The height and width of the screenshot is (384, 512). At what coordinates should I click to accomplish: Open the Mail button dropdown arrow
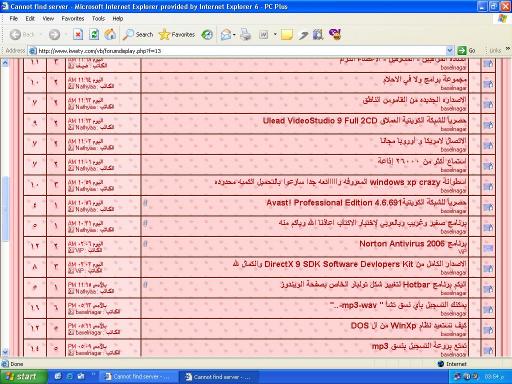click(x=234, y=34)
